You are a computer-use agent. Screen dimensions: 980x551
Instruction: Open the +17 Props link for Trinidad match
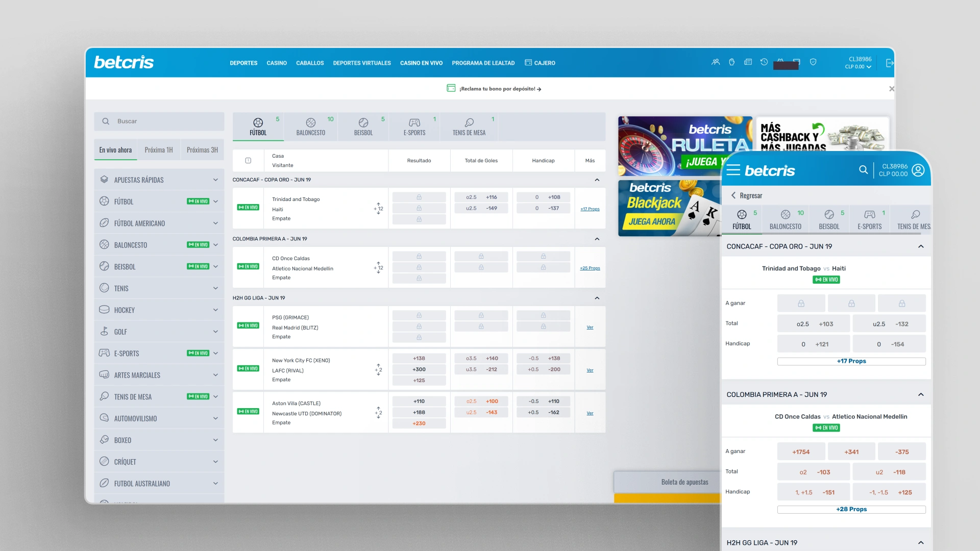tap(590, 209)
